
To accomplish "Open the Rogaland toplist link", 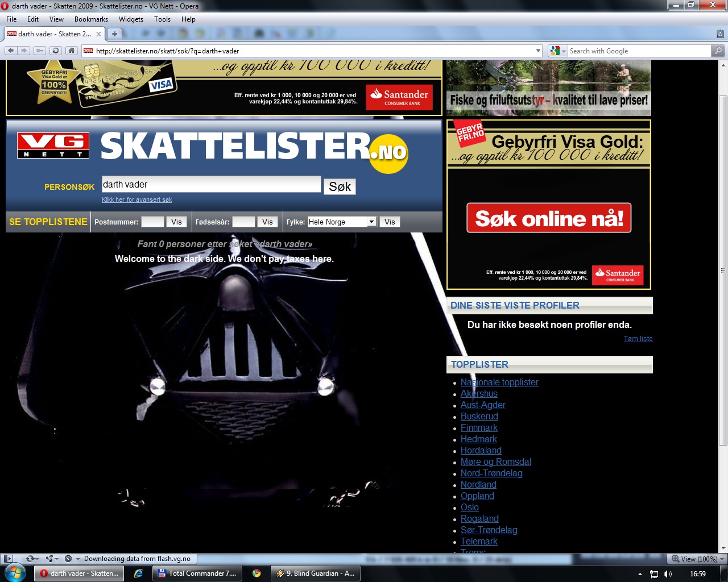I will (x=479, y=518).
